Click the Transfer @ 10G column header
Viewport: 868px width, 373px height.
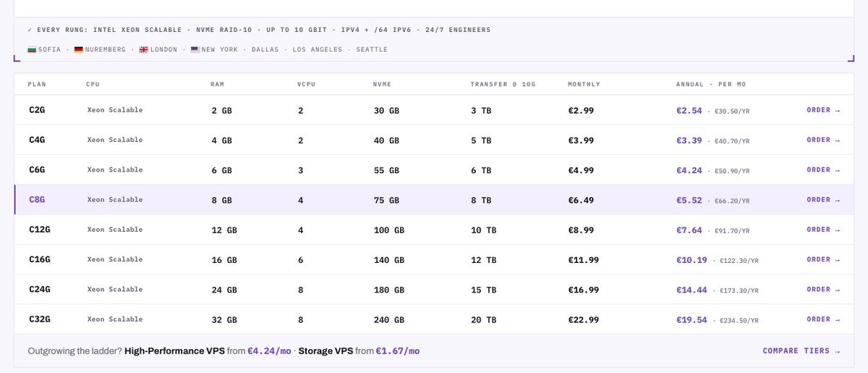(503, 84)
